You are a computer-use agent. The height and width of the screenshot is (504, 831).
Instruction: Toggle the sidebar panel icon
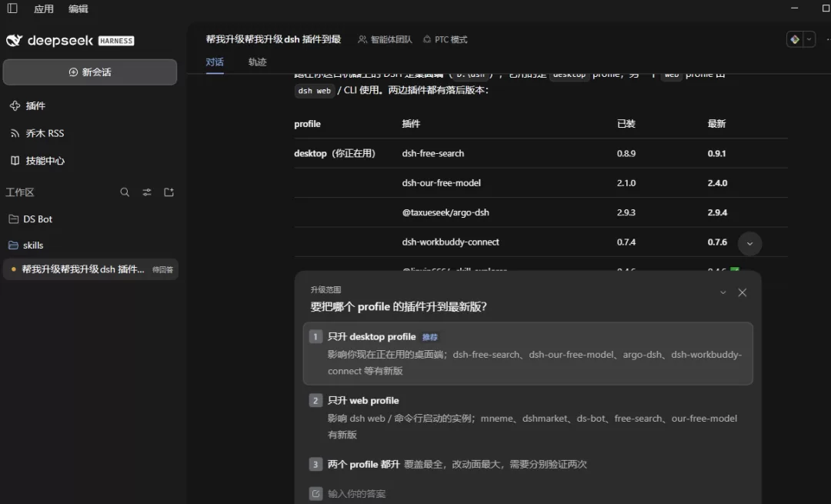12,8
